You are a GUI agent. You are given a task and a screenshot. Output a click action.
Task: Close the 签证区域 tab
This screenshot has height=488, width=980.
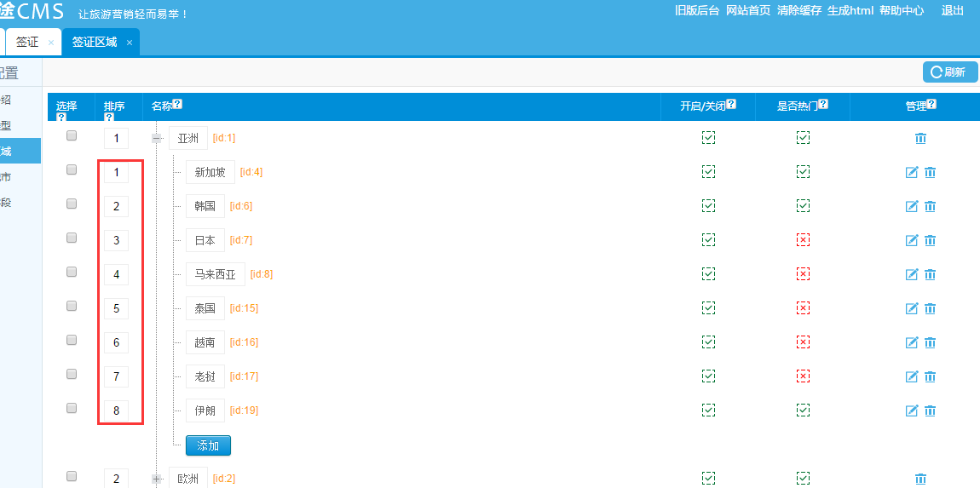pyautogui.click(x=130, y=43)
